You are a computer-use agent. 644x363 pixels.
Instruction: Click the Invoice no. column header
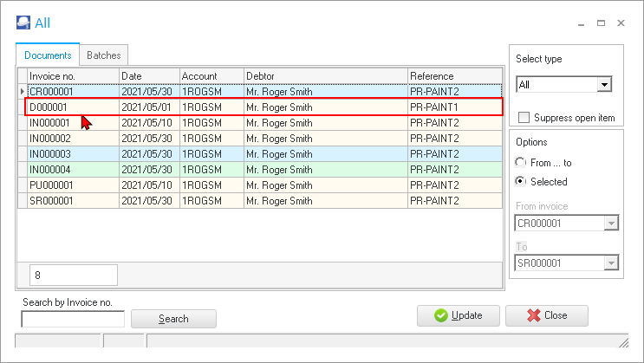[73, 76]
